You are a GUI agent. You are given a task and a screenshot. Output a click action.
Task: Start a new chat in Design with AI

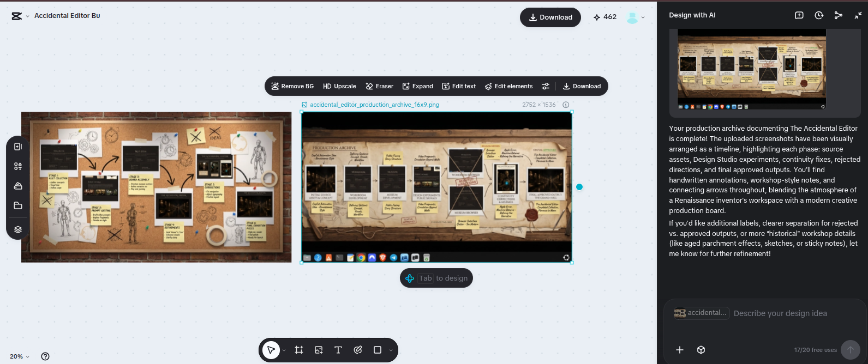pyautogui.click(x=799, y=15)
